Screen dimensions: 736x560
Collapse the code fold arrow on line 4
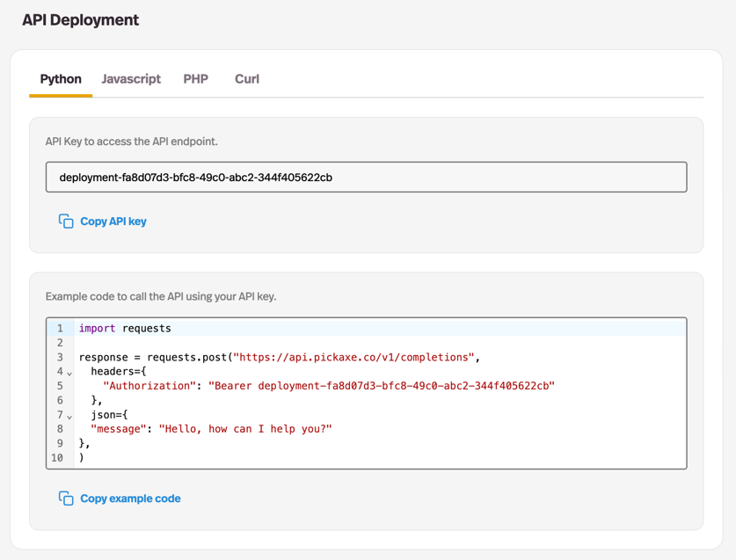pos(69,372)
